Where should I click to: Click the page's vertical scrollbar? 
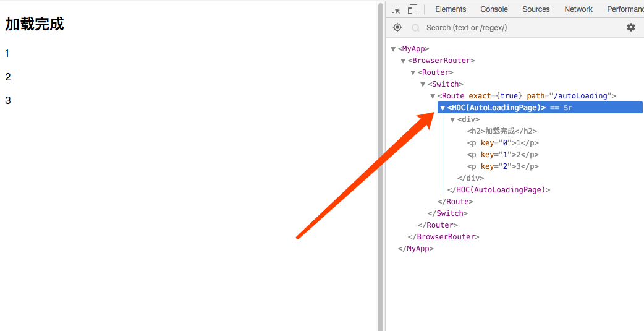381,166
